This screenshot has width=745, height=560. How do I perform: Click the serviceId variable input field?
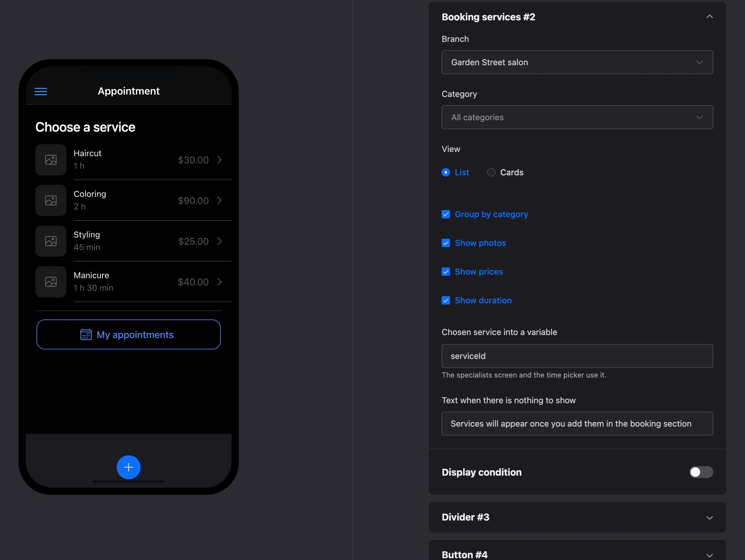pos(577,356)
